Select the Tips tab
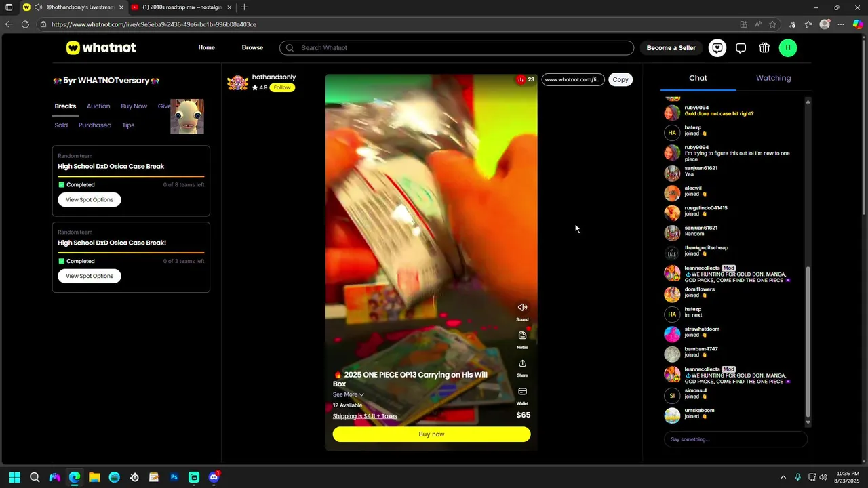The width and height of the screenshot is (868, 488). [x=128, y=125]
